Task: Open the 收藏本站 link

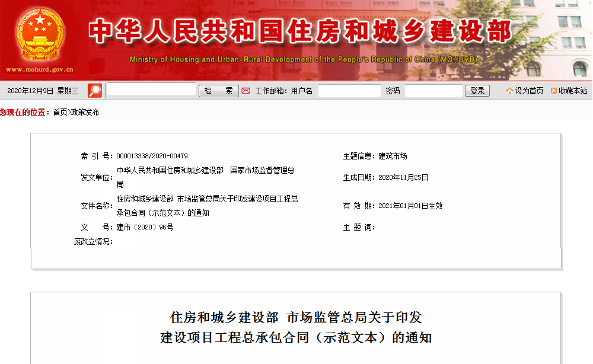Action: (x=573, y=91)
